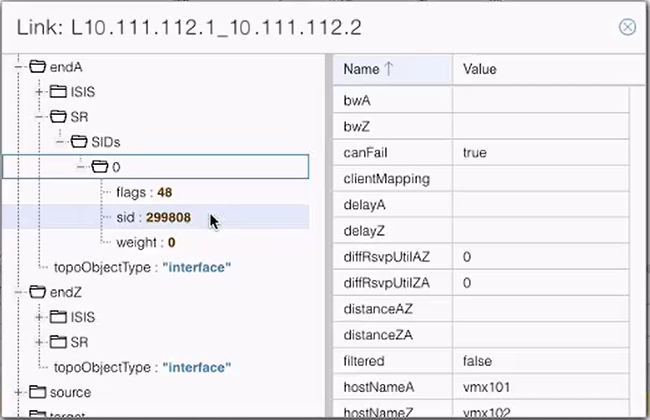Click the Value column header
The height and width of the screenshot is (420, 650).
[480, 70]
